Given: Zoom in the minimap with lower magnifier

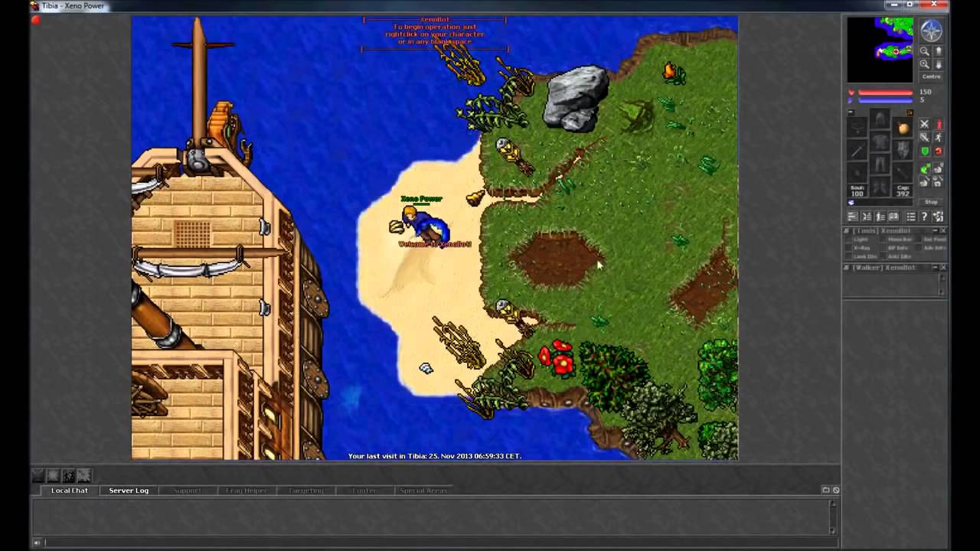Looking at the screenshot, I should [924, 64].
